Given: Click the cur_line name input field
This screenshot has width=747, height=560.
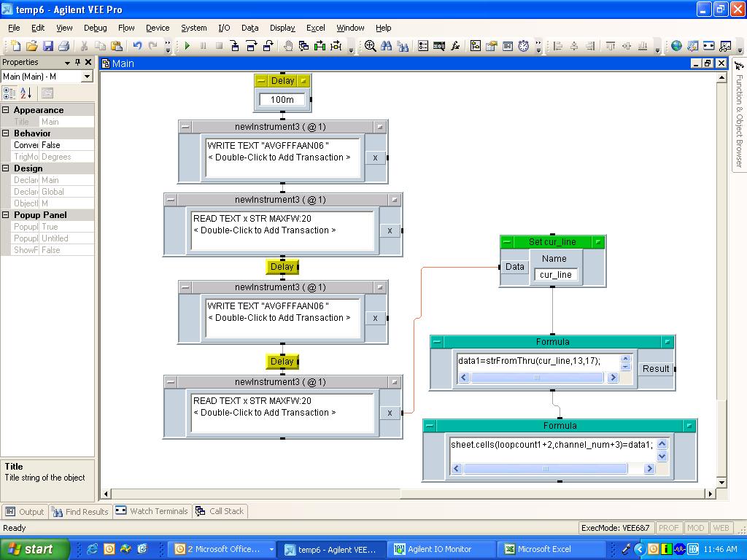Looking at the screenshot, I should click(x=556, y=275).
